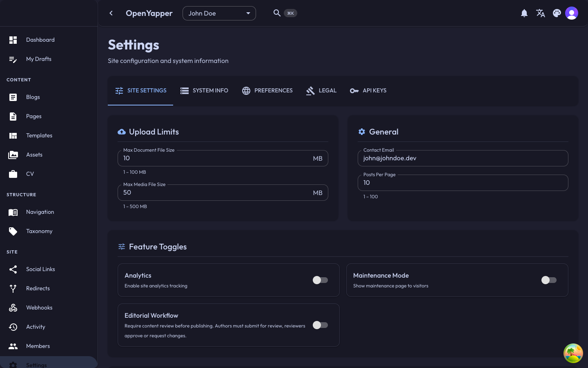The height and width of the screenshot is (368, 588).
Task: Select the Preferences tab
Action: pos(267,90)
